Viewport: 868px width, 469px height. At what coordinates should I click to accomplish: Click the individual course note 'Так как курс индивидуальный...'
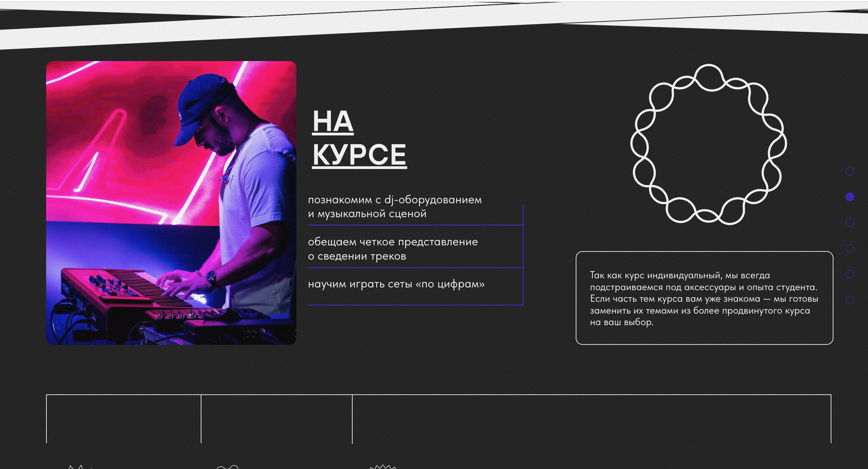[x=704, y=298]
